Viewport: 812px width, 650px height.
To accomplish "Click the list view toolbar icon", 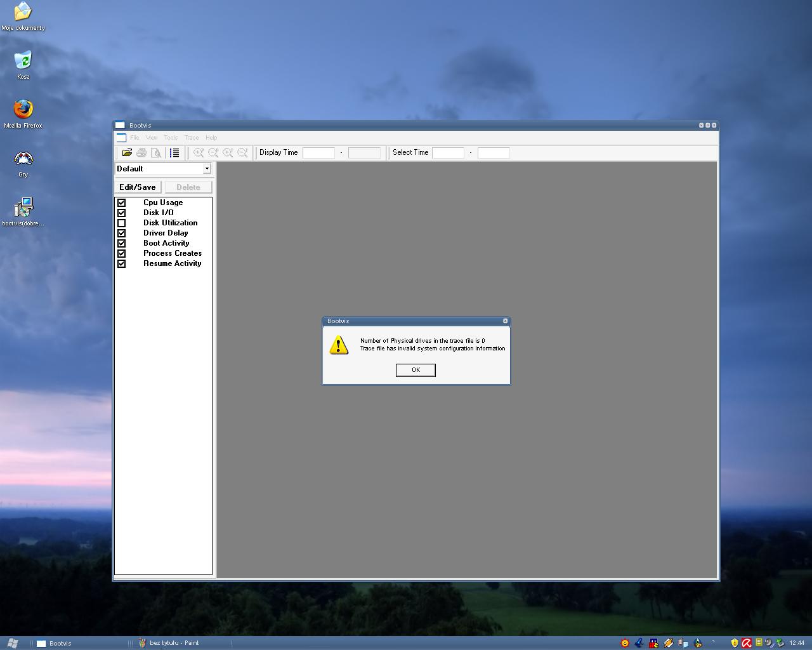I will (x=174, y=152).
